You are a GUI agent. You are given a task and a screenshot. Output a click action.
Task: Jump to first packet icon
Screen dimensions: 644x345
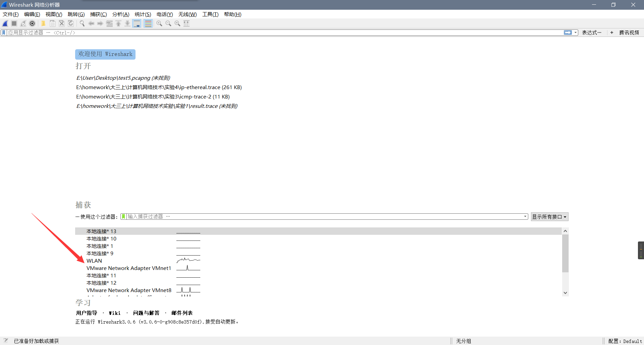pos(118,23)
